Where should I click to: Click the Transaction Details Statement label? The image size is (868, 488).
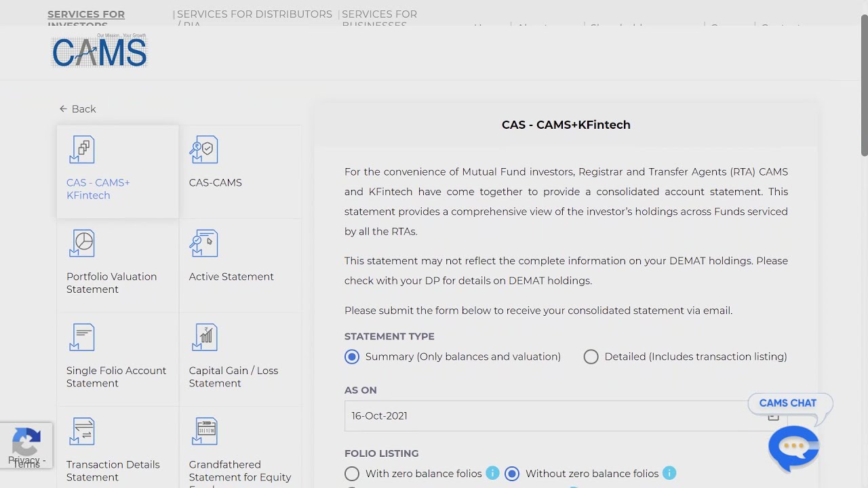point(113,471)
